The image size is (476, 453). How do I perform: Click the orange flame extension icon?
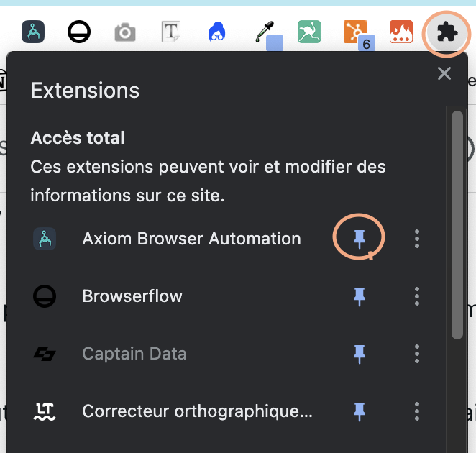tap(401, 32)
